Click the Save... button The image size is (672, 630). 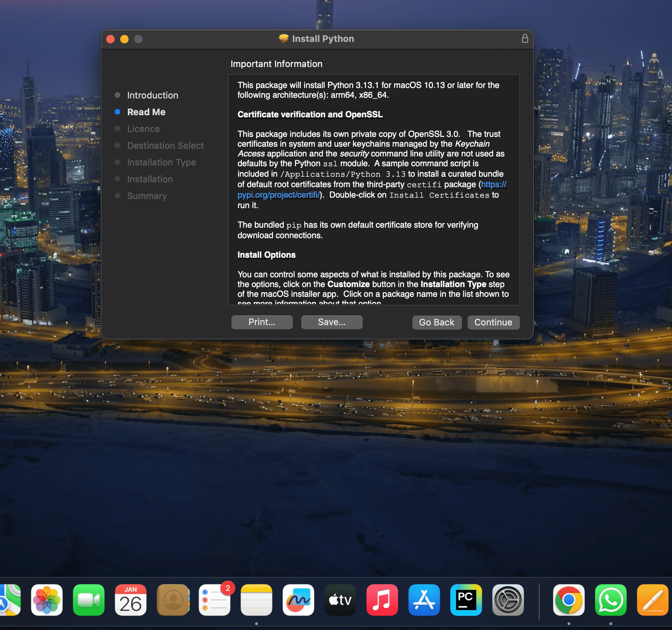pos(332,322)
